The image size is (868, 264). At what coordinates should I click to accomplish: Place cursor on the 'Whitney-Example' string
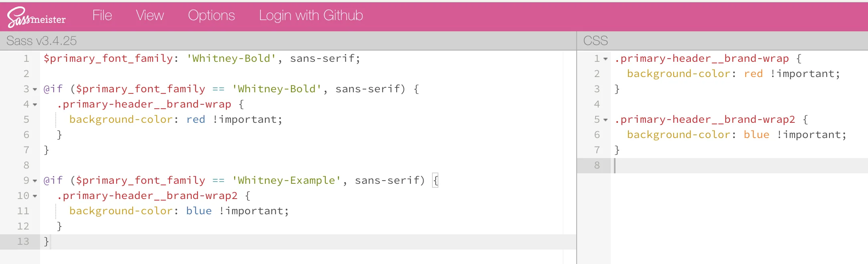pos(287,181)
